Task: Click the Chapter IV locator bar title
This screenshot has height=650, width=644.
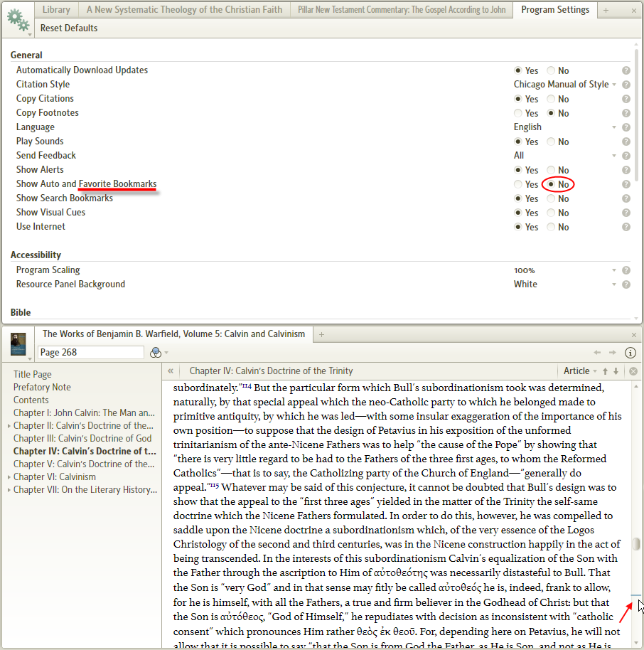Action: (x=271, y=371)
